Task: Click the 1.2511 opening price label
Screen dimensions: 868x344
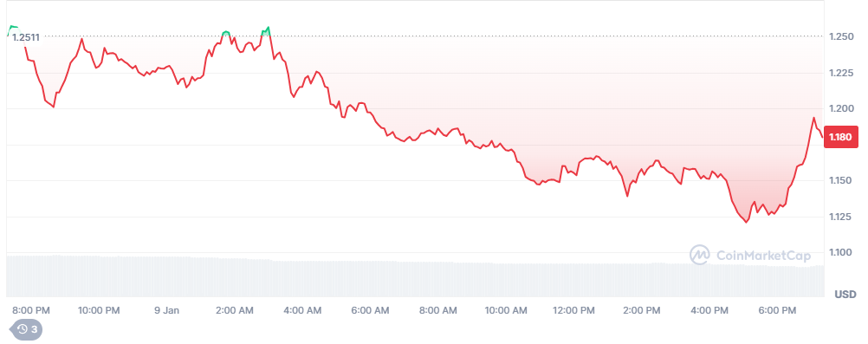Action: click(26, 37)
